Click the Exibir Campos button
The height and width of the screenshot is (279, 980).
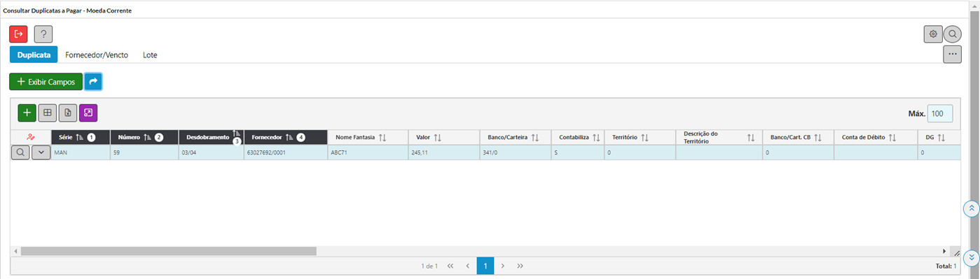[46, 82]
